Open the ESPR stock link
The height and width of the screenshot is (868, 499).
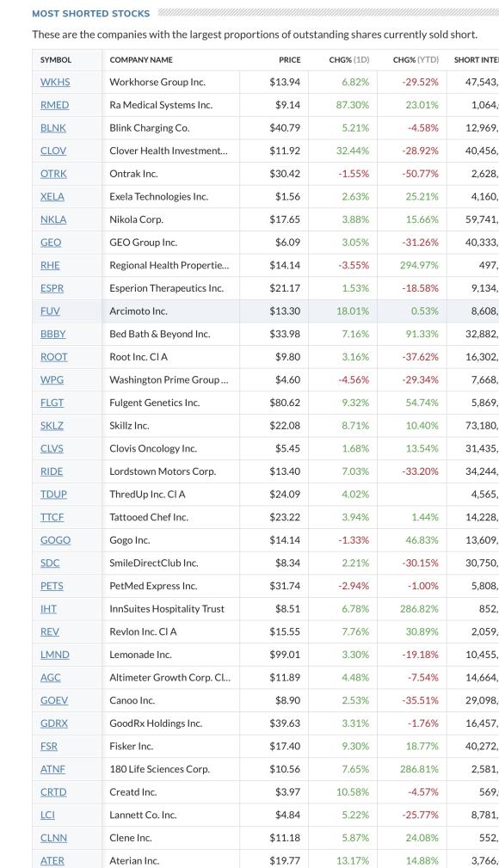pyautogui.click(x=52, y=288)
